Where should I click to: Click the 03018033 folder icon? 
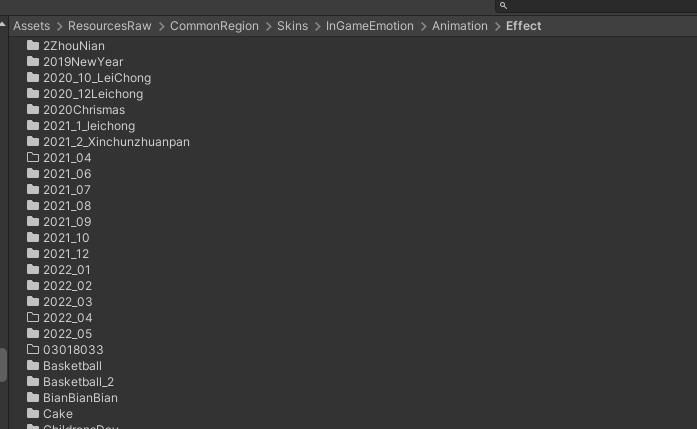32,349
